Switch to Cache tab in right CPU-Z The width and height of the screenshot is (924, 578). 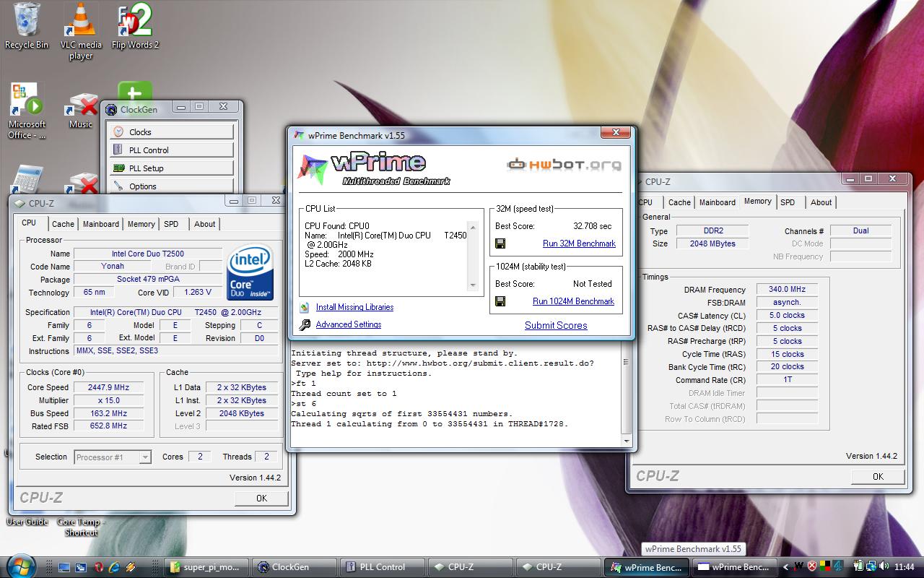click(x=679, y=202)
